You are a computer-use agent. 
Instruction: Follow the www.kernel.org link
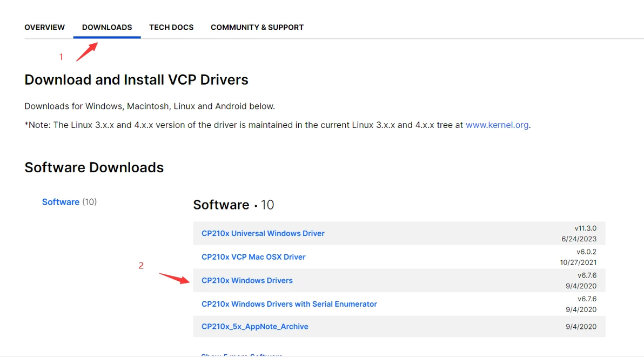pos(497,125)
